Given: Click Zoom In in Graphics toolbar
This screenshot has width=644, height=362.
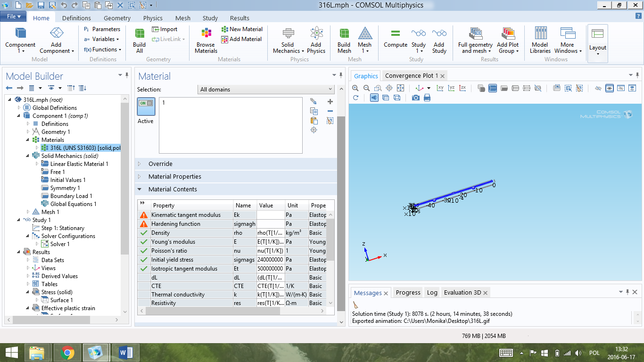Looking at the screenshot, I should tap(355, 88).
